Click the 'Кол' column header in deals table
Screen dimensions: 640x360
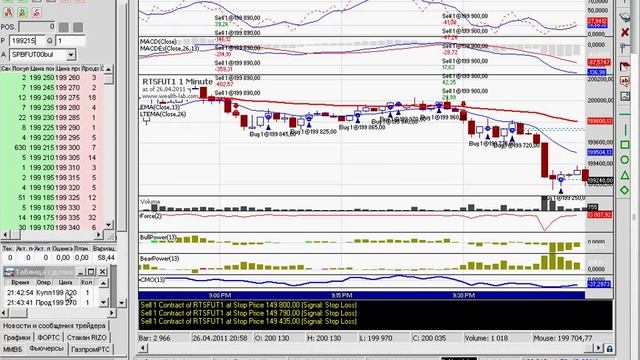pyautogui.click(x=87, y=282)
